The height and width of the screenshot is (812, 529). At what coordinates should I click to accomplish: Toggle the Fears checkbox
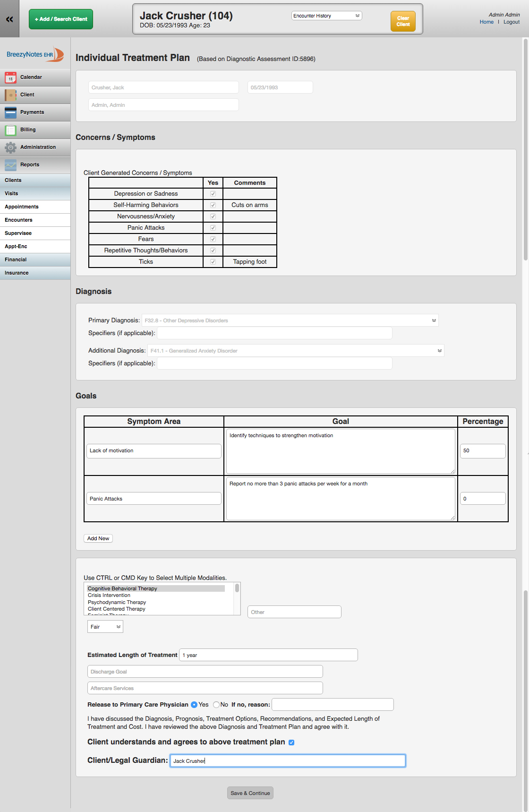(x=213, y=239)
